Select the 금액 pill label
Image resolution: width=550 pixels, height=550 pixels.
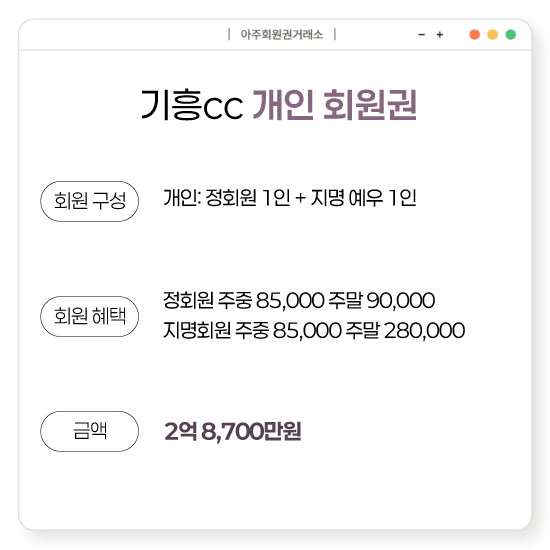89,431
